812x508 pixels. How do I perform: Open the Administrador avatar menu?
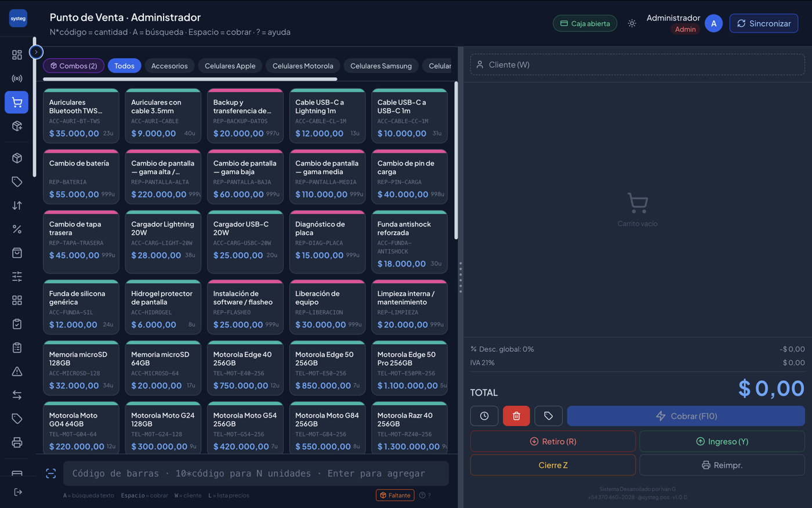713,23
